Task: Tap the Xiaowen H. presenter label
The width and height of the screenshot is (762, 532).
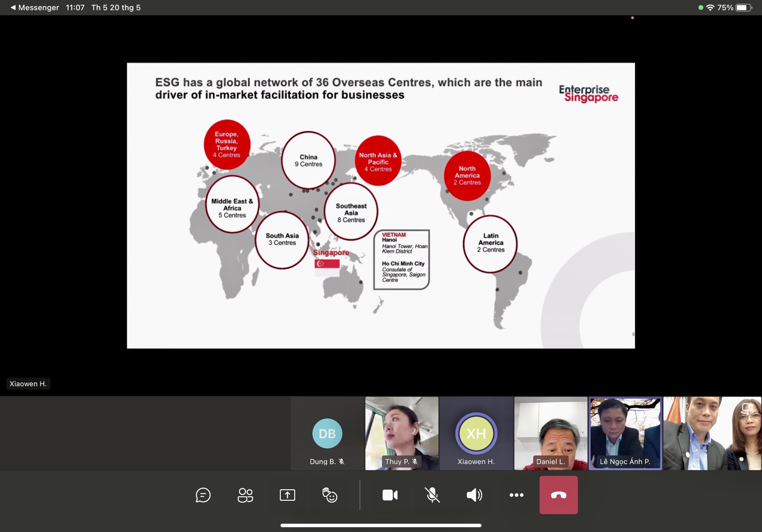Action: (28, 384)
